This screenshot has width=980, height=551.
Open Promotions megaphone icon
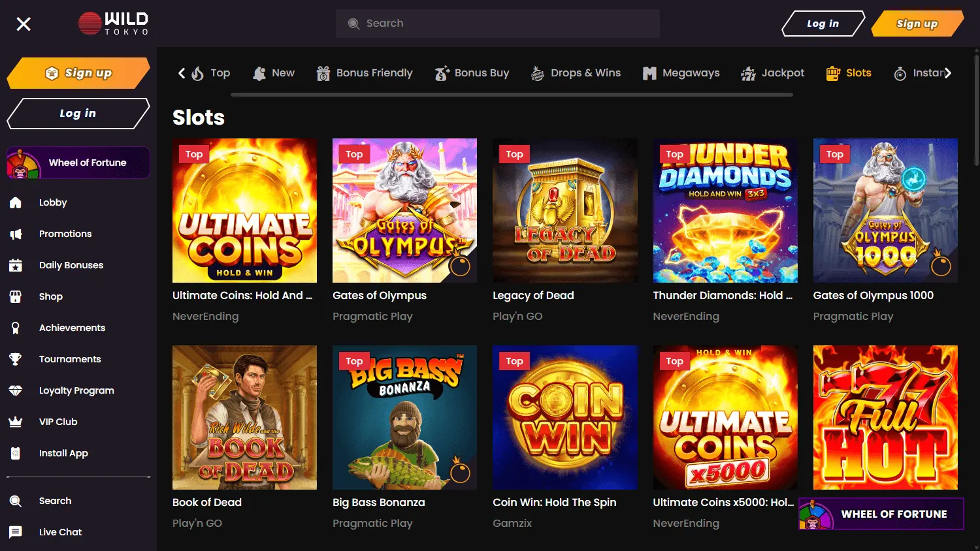16,234
